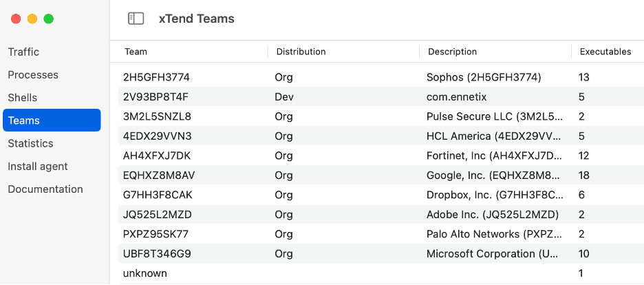Viewport: 644px width, 285px height.
Task: Toggle the sidebar panel icon
Action: click(136, 19)
